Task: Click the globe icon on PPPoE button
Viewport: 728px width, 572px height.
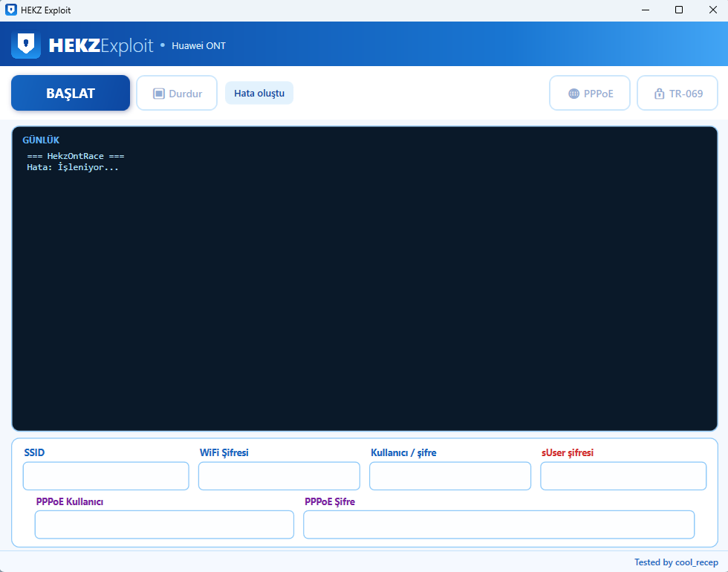Action: pyautogui.click(x=573, y=94)
